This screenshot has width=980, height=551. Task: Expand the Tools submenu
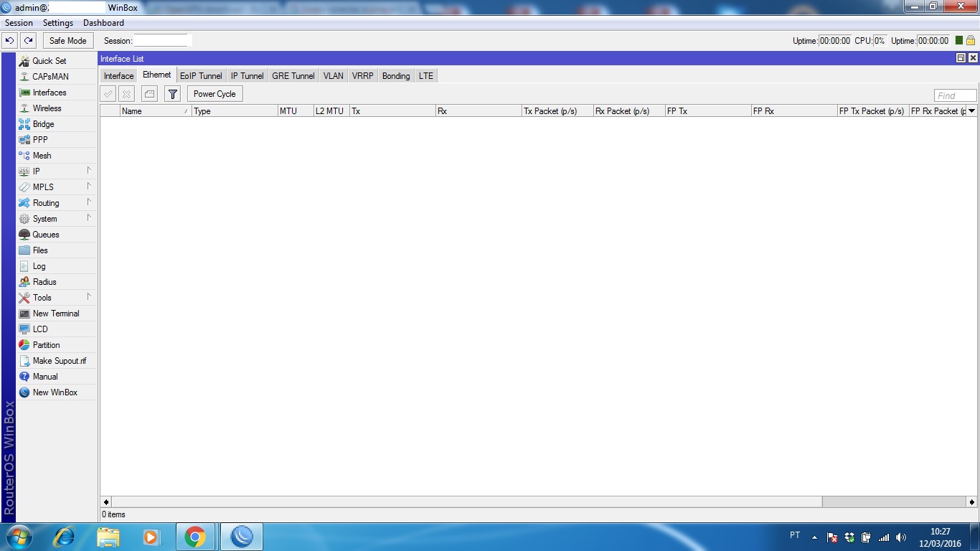click(57, 298)
